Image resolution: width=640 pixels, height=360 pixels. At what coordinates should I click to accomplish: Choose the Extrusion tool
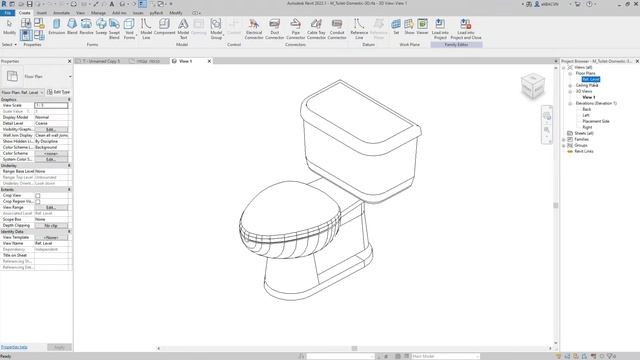(57, 27)
